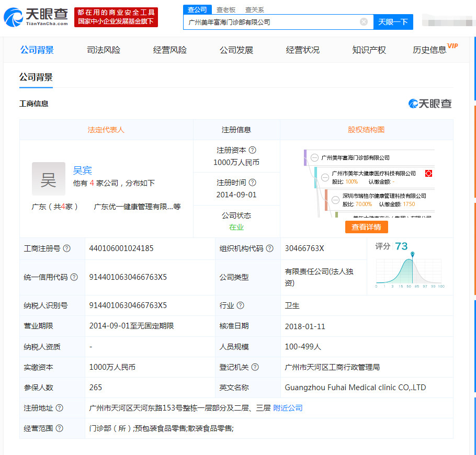Click the 2014-09-01至无固定期限 business term value
Image resolution: width=476 pixels, height=455 pixels.
point(131,326)
